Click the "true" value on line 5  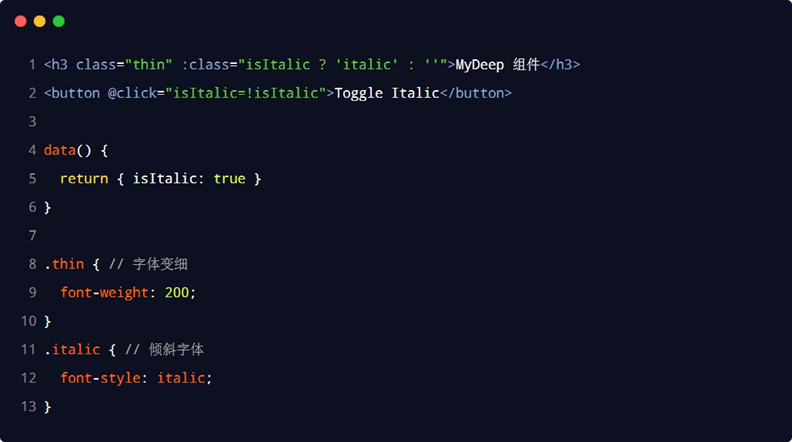229,179
